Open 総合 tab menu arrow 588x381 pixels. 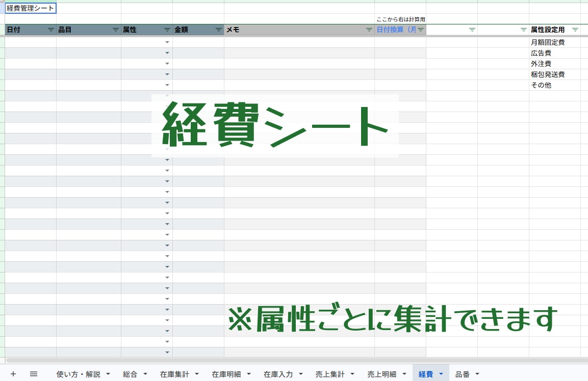pos(145,374)
